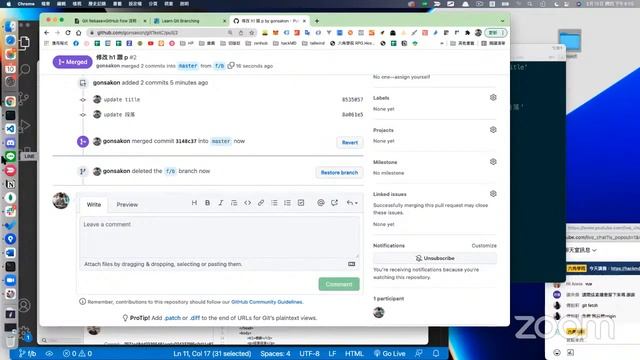
Task: Open VS Code Search view
Action: 24,69
